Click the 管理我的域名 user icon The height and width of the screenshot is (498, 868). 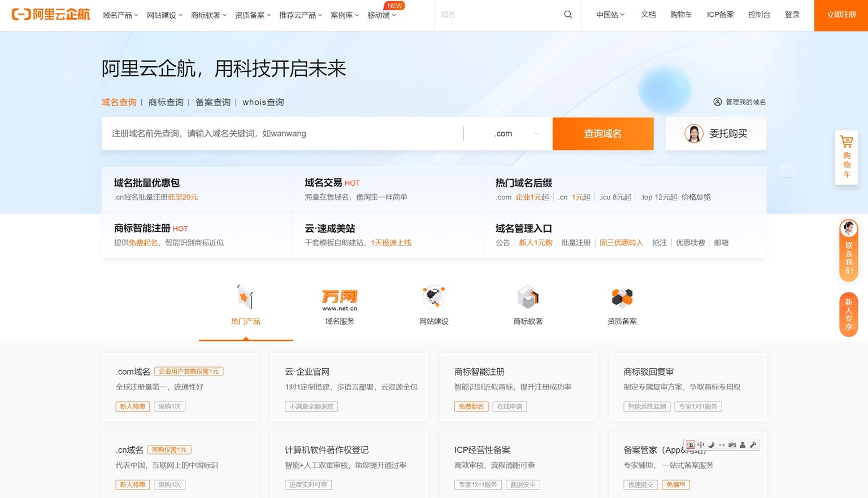[x=717, y=102]
